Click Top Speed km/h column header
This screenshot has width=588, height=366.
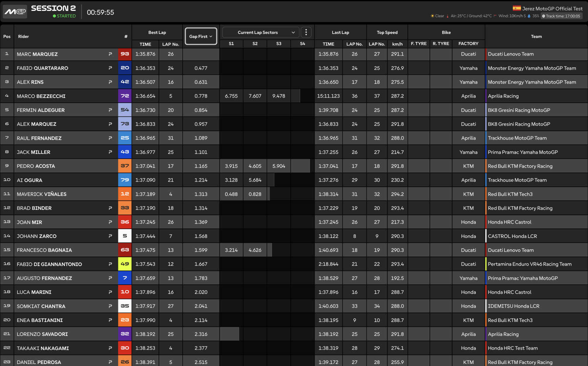tap(397, 44)
